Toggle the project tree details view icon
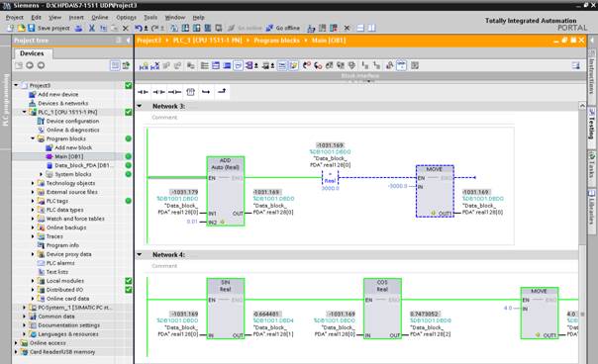Image resolution: width=598 pixels, height=364 pixels. coord(115,65)
